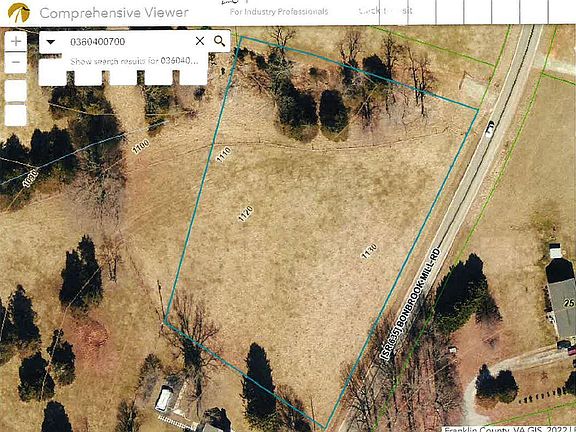Click the rightmost blank header toolbar button

pos(562,11)
